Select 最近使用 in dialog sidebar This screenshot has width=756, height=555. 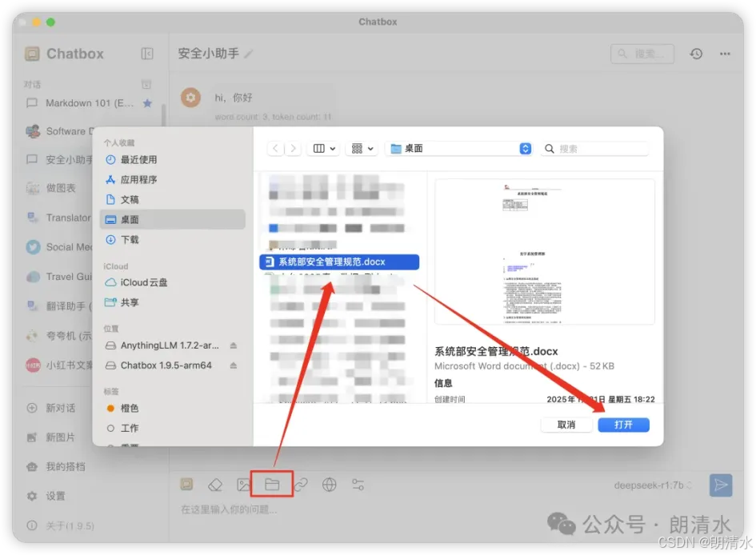click(173, 159)
